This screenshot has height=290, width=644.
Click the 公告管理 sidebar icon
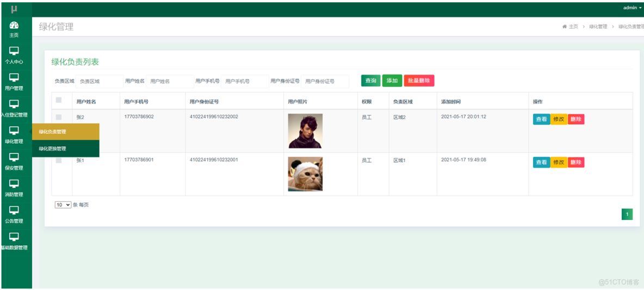14,210
